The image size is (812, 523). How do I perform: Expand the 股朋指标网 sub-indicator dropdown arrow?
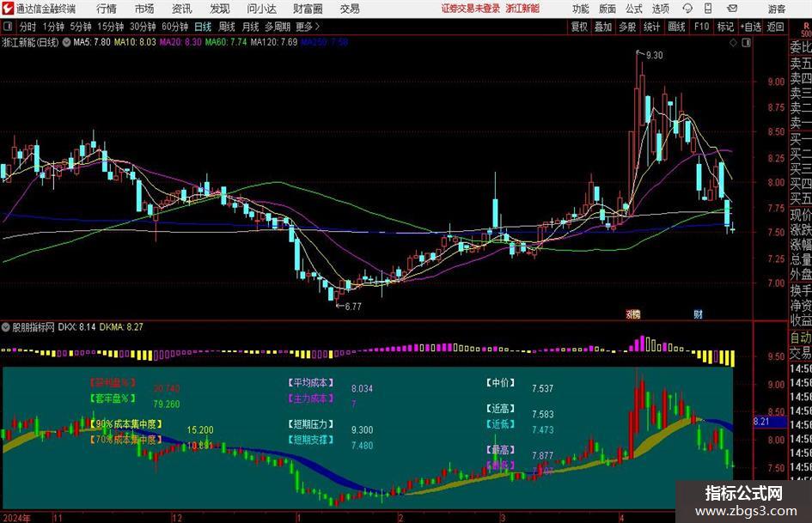point(6,326)
